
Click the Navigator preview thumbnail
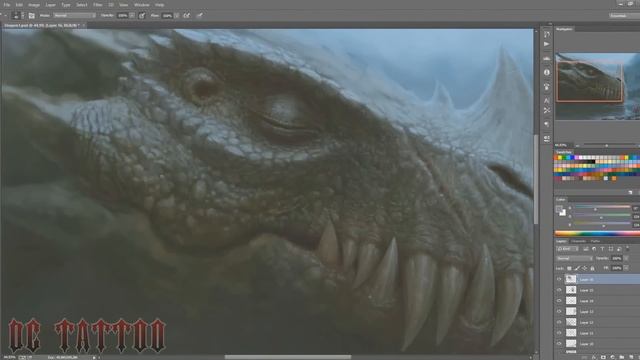tap(598, 86)
